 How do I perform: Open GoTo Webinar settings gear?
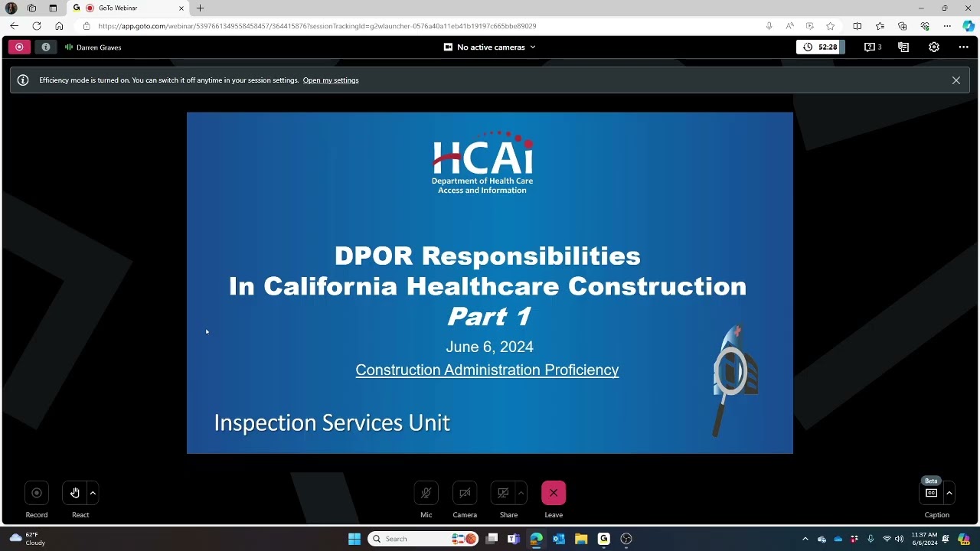click(934, 47)
